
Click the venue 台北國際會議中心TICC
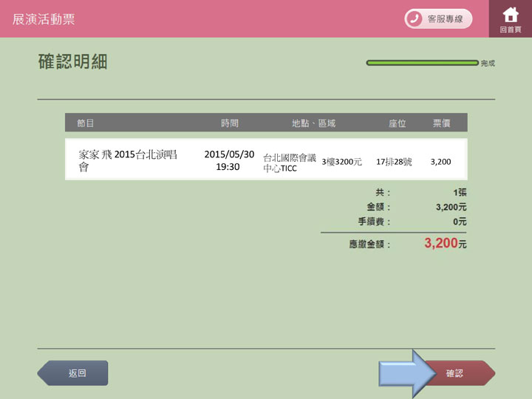point(289,163)
